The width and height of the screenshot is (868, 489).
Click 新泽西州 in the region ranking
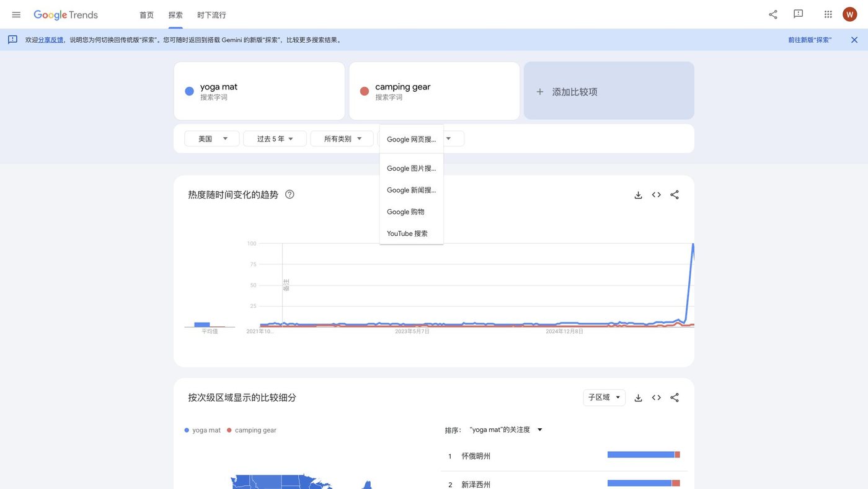click(476, 485)
